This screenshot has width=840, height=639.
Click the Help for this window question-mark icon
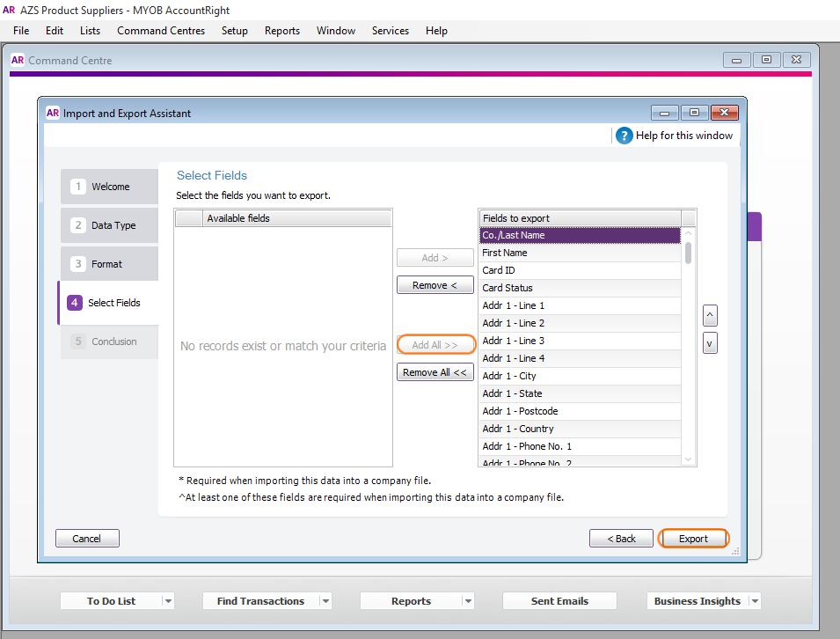[x=625, y=136]
